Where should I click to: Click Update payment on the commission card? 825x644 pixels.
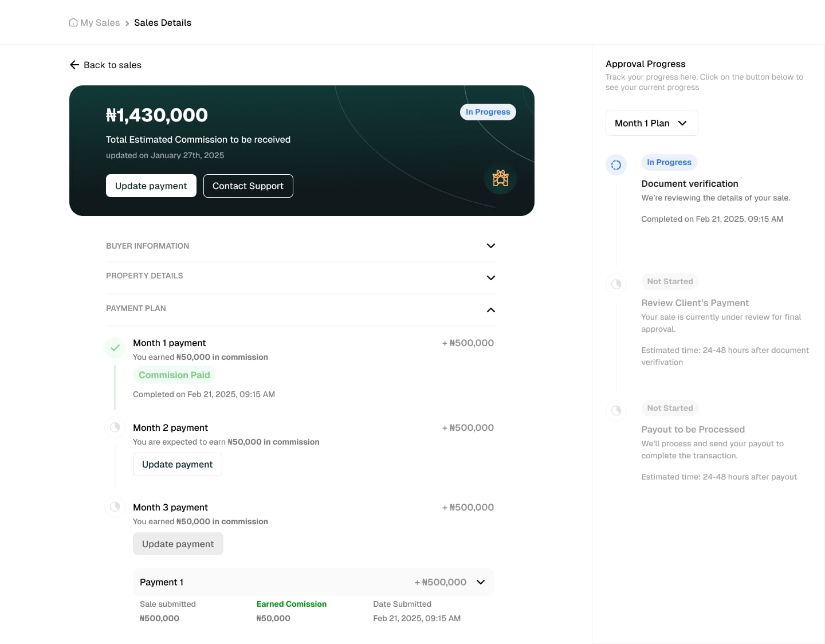tap(151, 186)
